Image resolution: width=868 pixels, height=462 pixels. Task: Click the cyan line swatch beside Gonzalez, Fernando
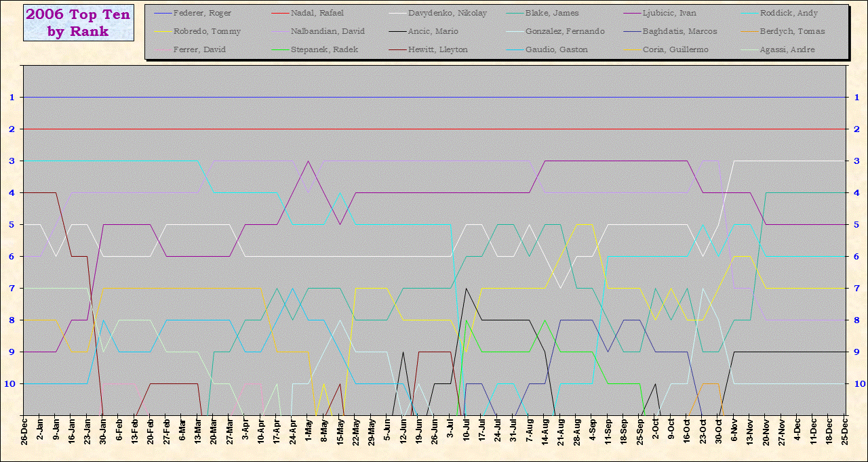point(515,31)
